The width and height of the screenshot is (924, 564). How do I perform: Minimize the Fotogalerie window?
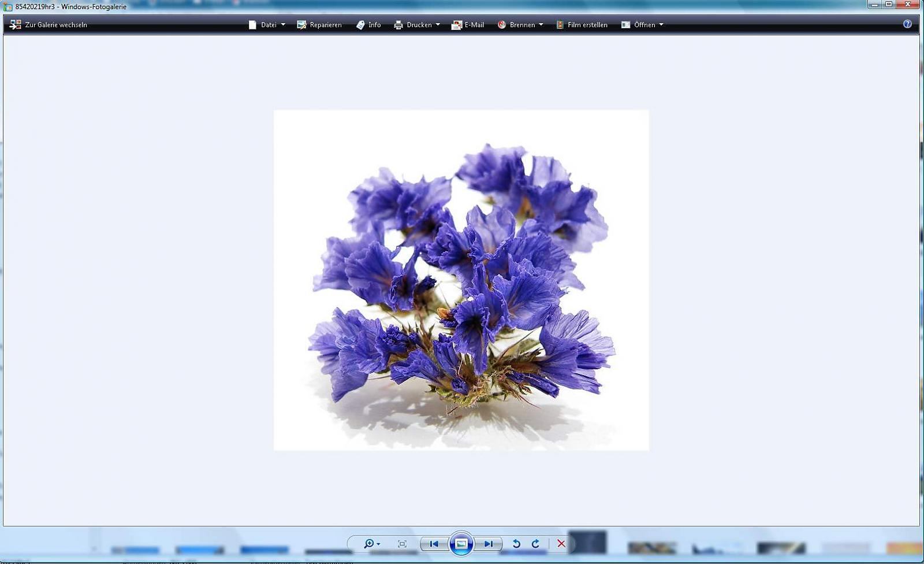(x=874, y=5)
